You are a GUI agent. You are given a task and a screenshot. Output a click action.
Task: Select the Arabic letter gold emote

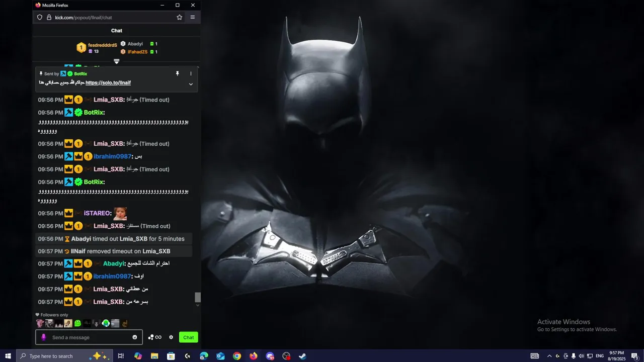125,323
